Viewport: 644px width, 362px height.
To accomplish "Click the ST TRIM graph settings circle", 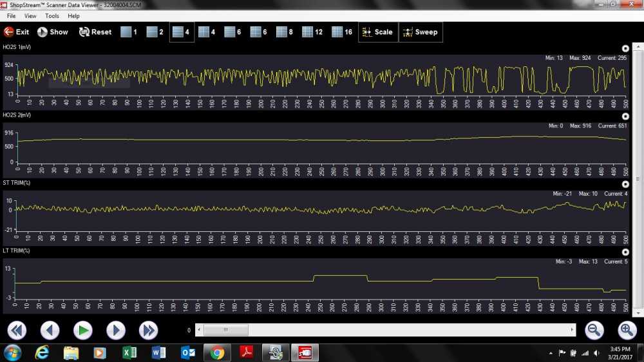I will click(625, 184).
